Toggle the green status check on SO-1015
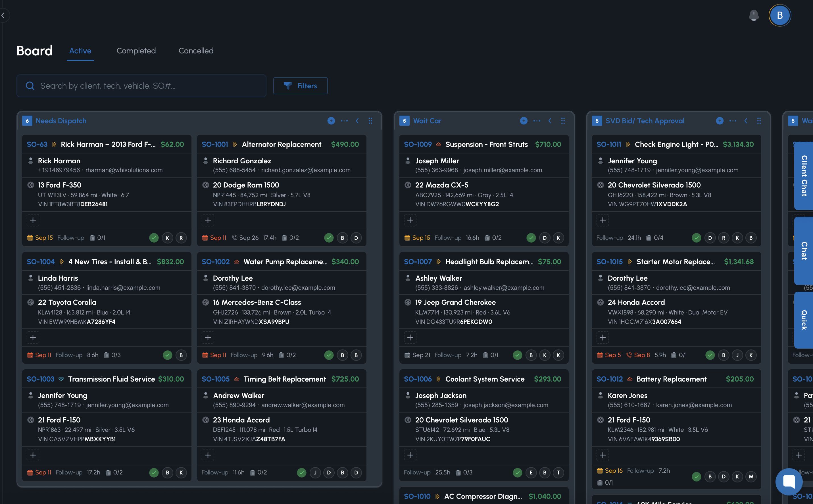This screenshot has height=504, width=813. [x=710, y=355]
